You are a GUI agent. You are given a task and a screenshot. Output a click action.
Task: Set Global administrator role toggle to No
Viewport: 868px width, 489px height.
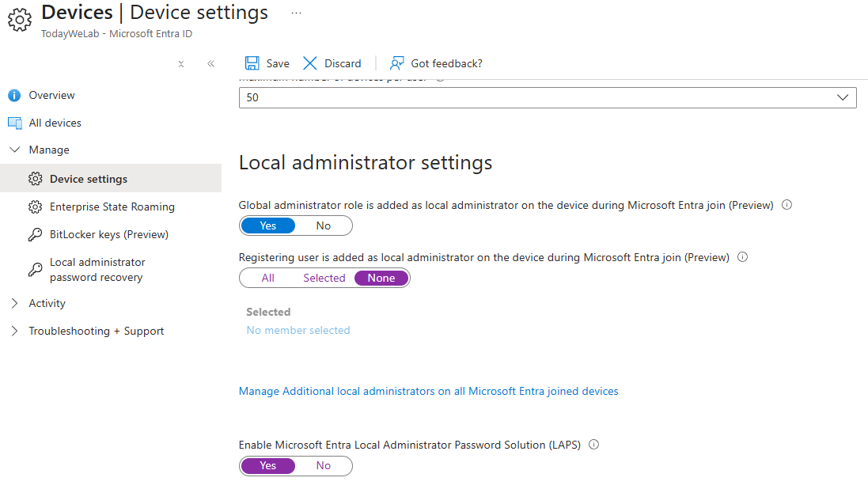[323, 226]
